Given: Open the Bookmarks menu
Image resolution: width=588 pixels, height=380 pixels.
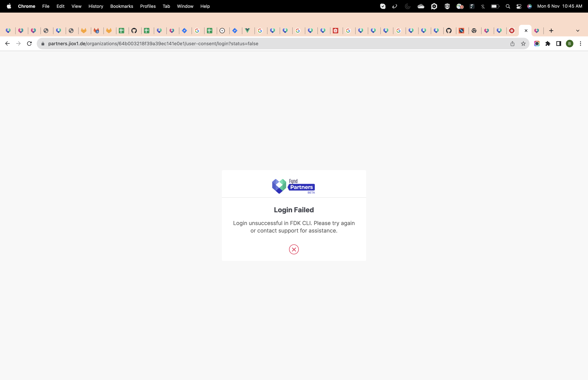Looking at the screenshot, I should click(x=122, y=6).
